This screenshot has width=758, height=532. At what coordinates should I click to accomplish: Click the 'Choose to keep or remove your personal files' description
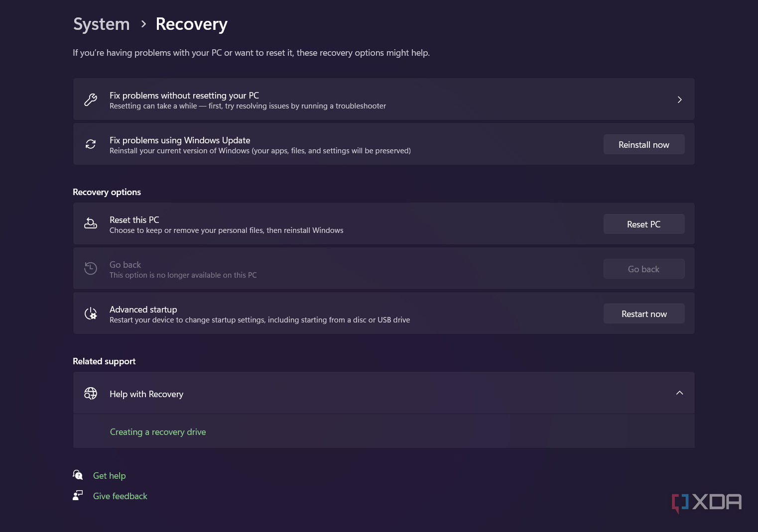[x=227, y=230]
